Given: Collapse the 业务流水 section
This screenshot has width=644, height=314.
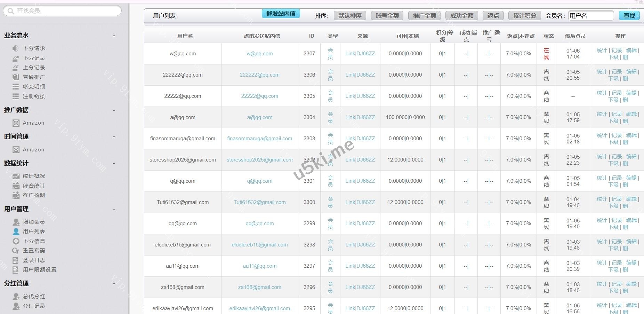Looking at the screenshot, I should 114,36.
